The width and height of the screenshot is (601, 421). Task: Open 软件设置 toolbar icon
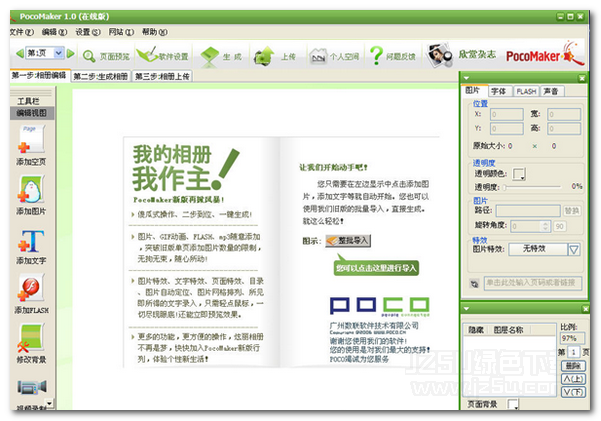(147, 55)
